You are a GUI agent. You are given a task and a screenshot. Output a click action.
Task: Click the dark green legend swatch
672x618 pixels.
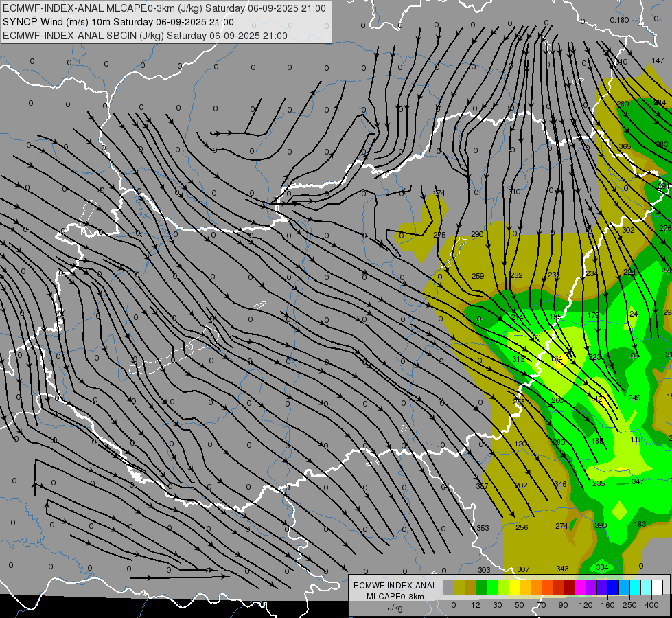481,588
